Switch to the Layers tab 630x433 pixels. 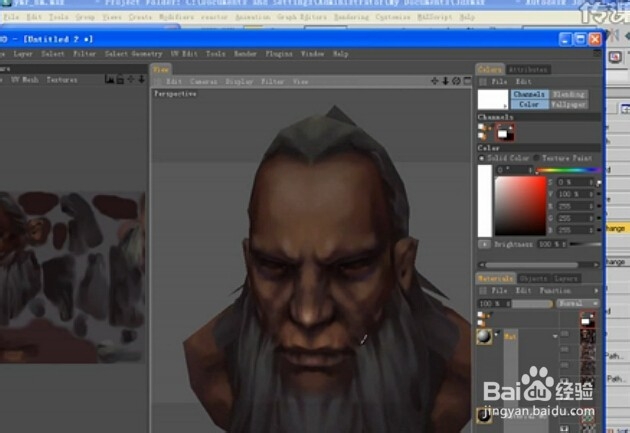(566, 278)
